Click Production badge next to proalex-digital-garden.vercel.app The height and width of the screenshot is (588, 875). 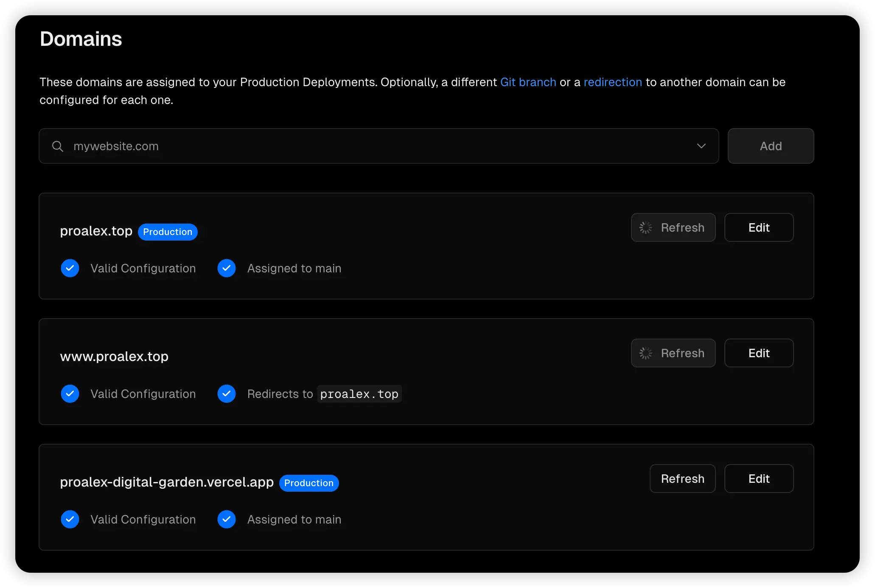click(x=309, y=483)
